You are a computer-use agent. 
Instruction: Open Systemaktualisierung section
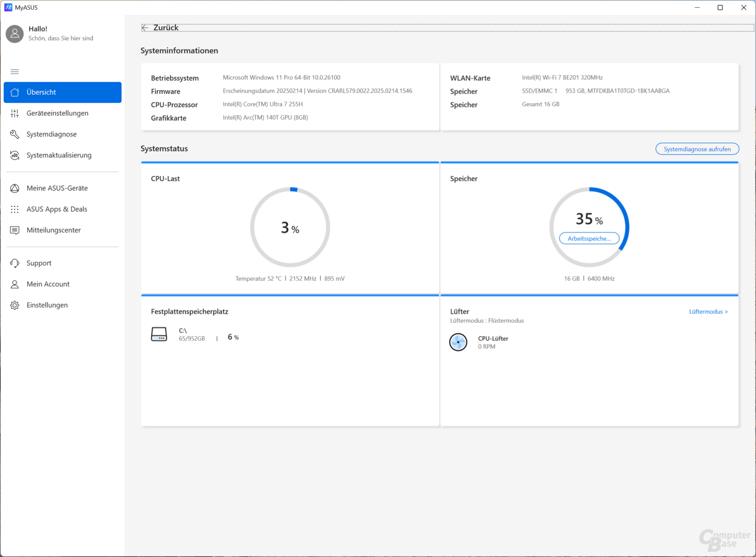coord(62,155)
